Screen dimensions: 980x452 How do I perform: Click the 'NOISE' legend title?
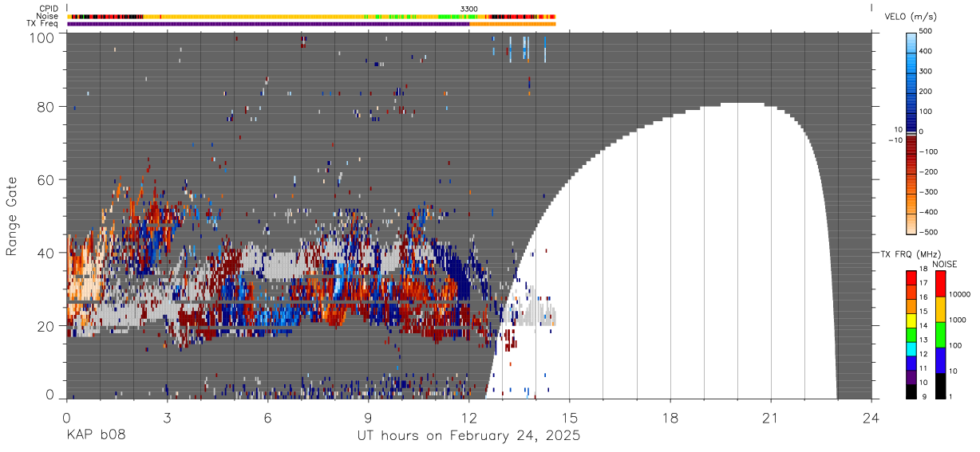click(x=943, y=264)
